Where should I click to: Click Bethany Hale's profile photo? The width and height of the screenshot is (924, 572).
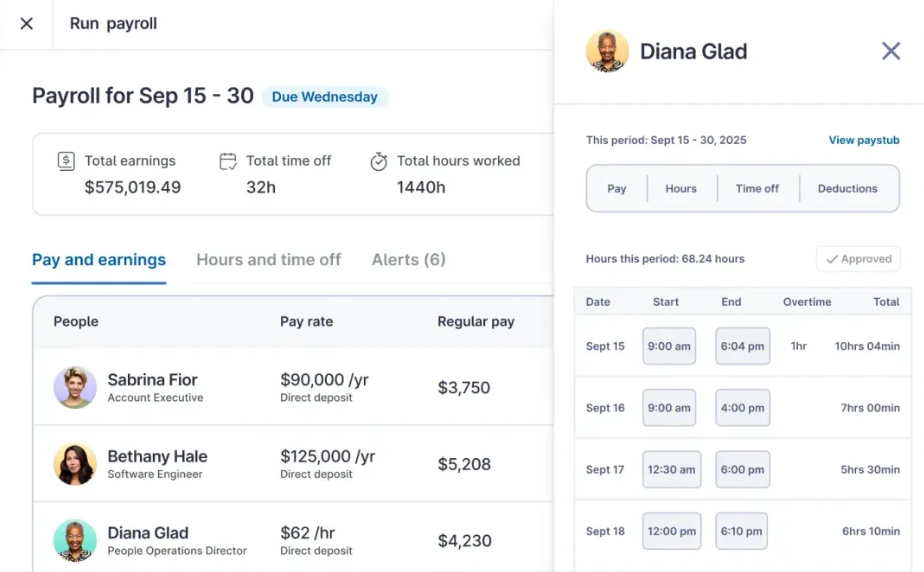75,464
